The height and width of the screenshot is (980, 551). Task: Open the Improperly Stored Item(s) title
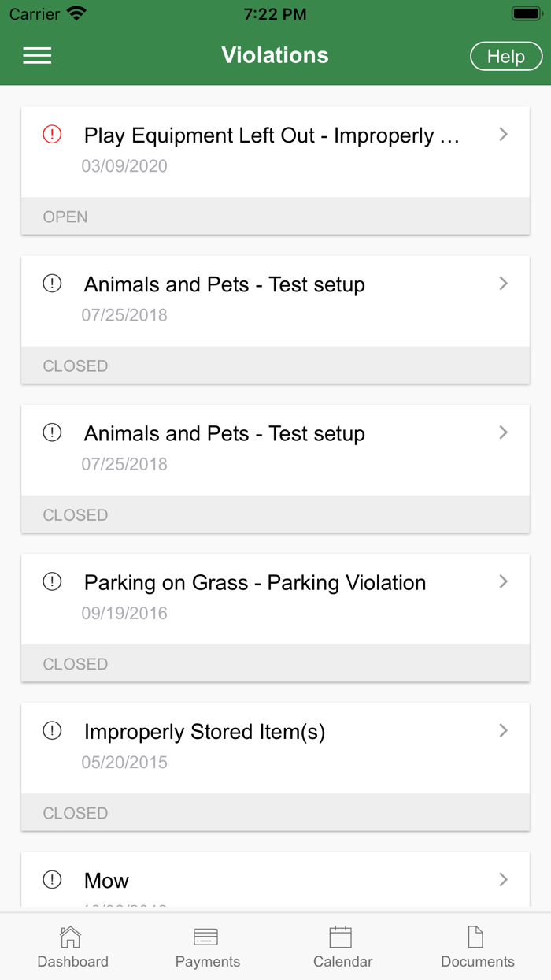[205, 732]
